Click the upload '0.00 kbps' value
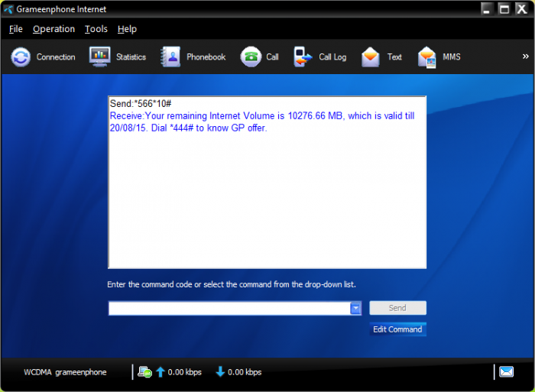535x392 pixels. tap(185, 372)
